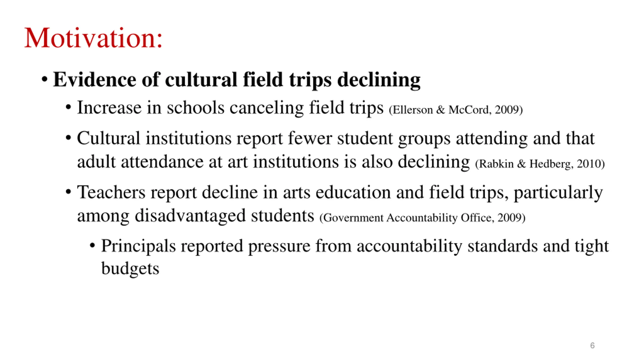Click the Ellerson & McCord, 2009 citation
The width and height of the screenshot is (644, 362).
(456, 110)
